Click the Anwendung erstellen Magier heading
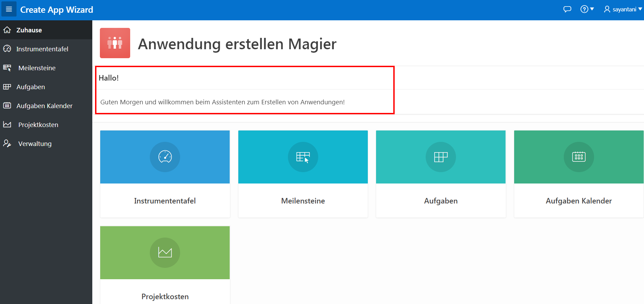 point(237,44)
